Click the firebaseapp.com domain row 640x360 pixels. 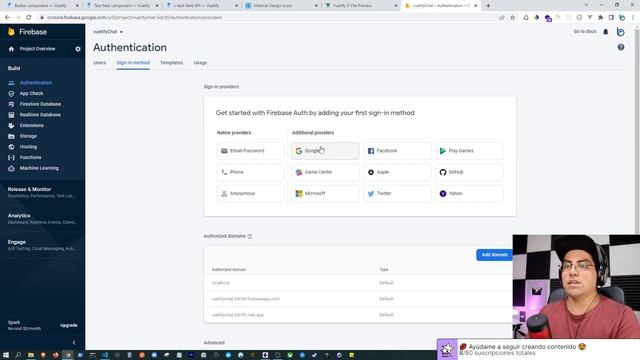pyautogui.click(x=358, y=299)
